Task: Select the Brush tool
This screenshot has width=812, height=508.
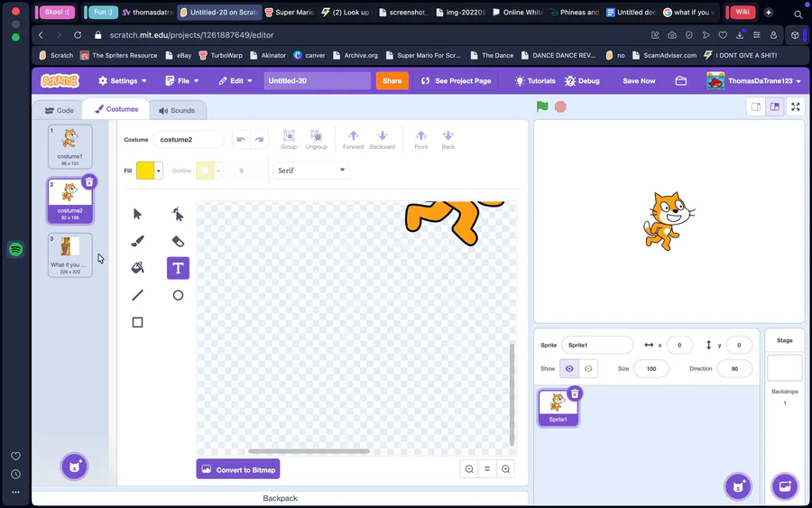Action: click(x=137, y=241)
